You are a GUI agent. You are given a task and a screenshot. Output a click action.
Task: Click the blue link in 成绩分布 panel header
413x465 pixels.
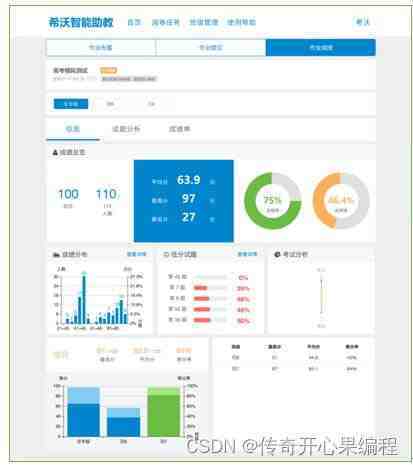point(136,254)
